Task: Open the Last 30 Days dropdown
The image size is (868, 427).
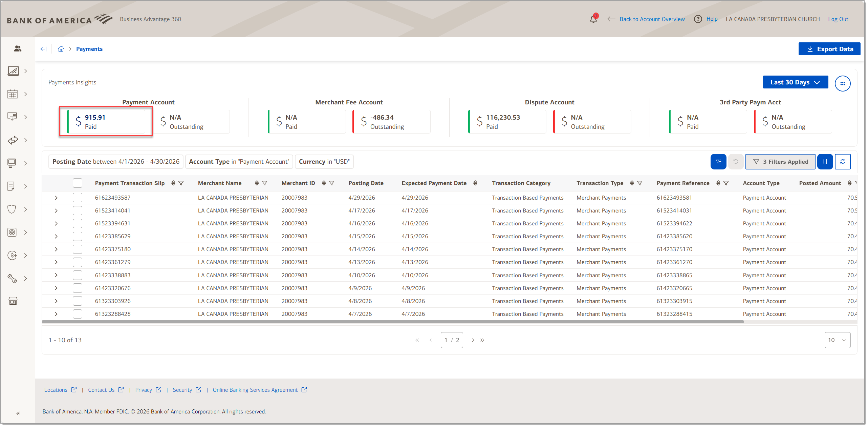Action: tap(795, 82)
